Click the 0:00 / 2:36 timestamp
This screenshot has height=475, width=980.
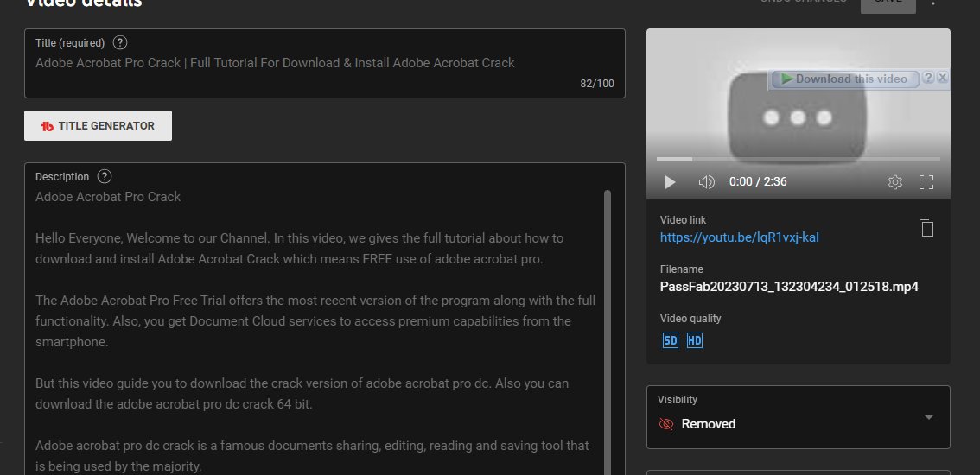pyautogui.click(x=758, y=182)
